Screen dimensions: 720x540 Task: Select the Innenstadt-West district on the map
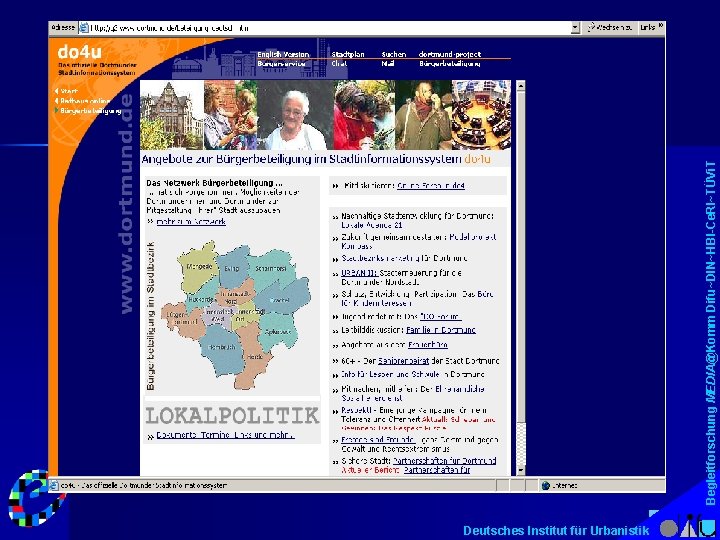[x=216, y=315]
